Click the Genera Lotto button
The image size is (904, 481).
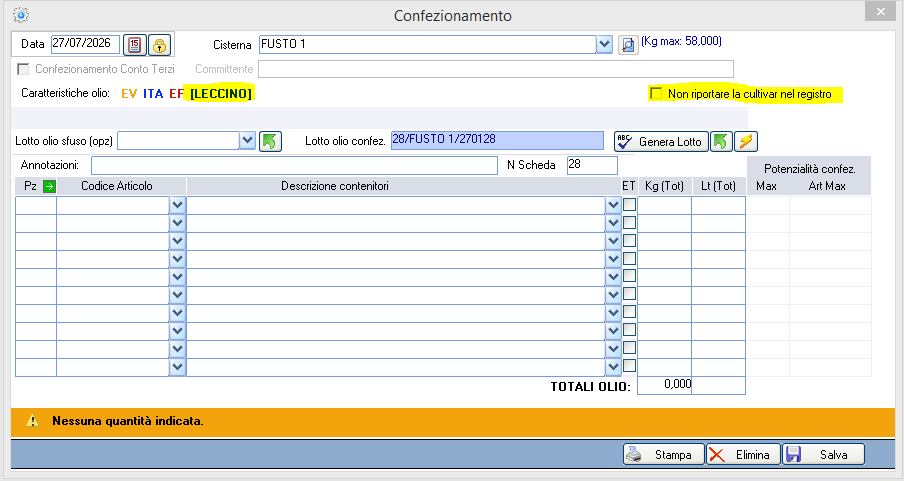point(661,141)
